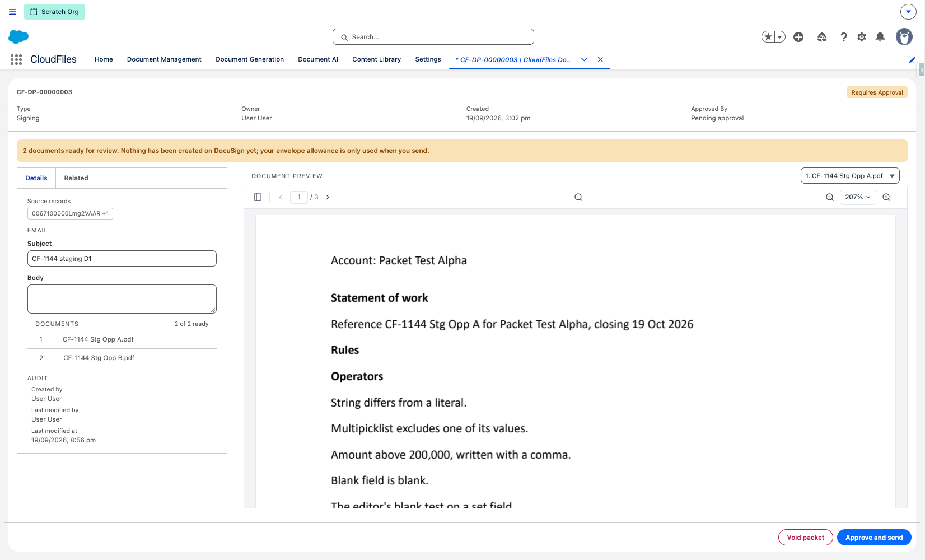Open Document Generation tab

point(250,59)
